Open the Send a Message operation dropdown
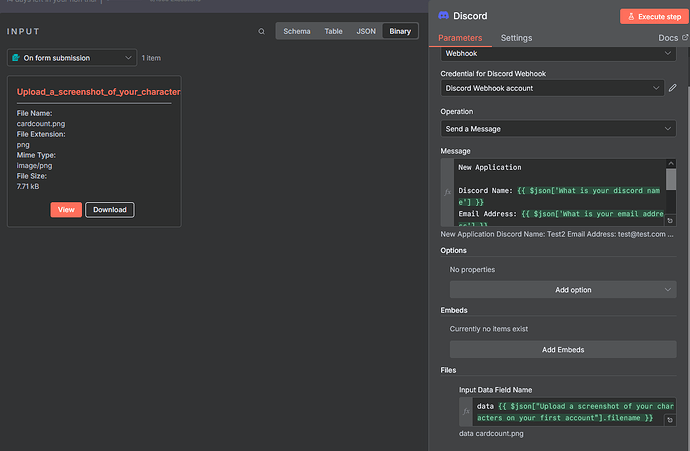 [558, 128]
